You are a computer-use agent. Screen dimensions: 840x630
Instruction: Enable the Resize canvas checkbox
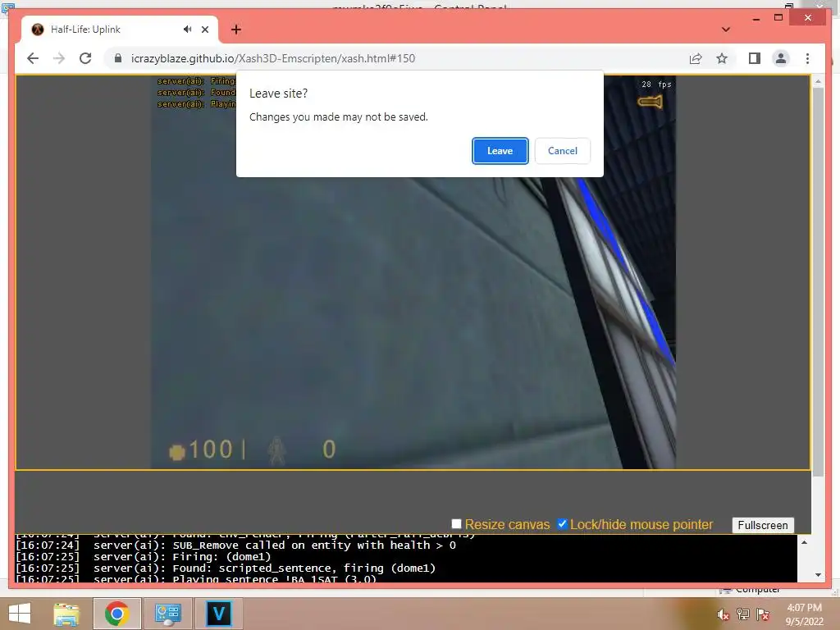(456, 524)
